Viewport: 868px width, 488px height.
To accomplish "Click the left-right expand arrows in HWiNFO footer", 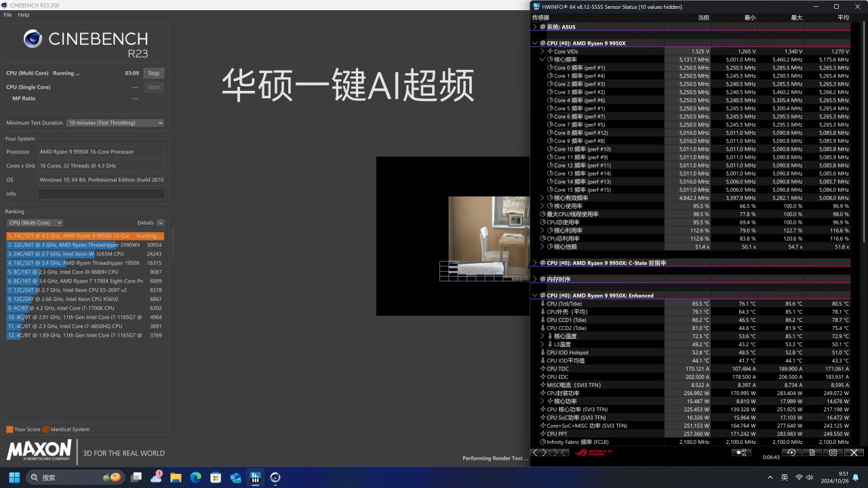I will pos(539,453).
